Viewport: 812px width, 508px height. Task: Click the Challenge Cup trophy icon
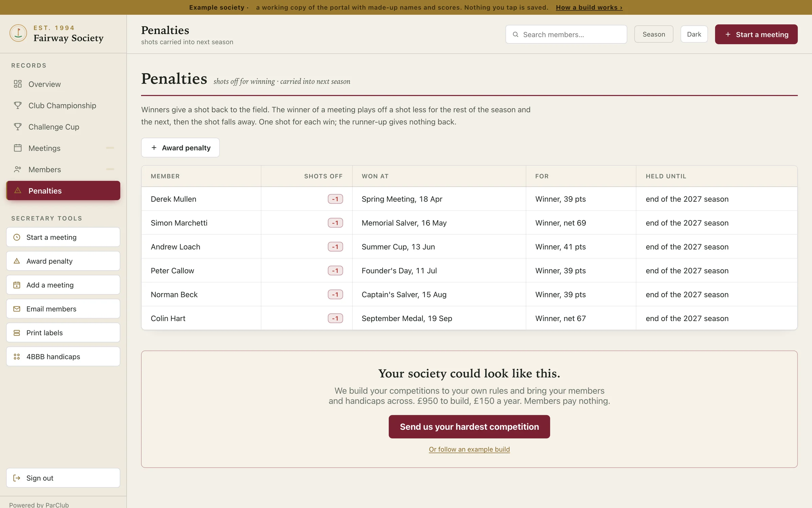(18, 127)
